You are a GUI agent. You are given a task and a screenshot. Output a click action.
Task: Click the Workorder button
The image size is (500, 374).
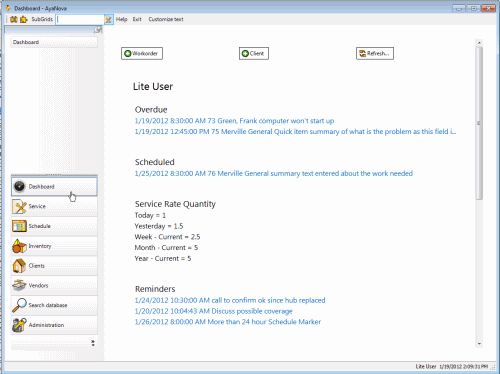click(x=142, y=53)
